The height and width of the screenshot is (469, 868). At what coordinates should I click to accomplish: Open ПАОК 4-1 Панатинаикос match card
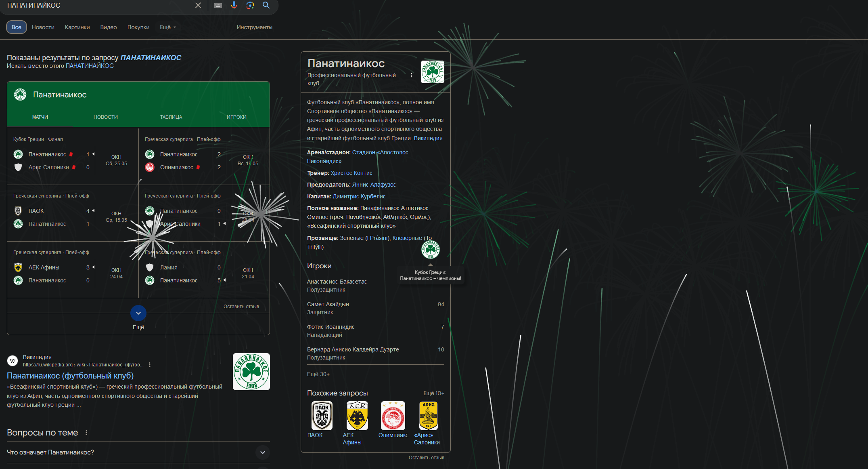click(73, 213)
